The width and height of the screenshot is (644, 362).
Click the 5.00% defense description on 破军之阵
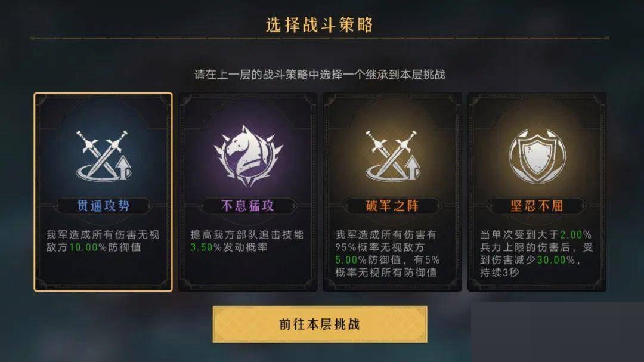click(x=388, y=253)
